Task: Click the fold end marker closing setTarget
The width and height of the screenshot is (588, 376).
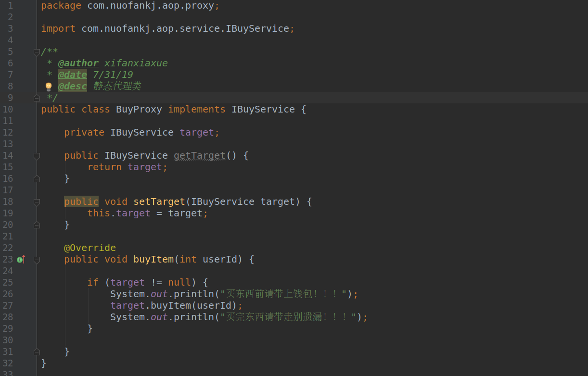Action: (37, 225)
